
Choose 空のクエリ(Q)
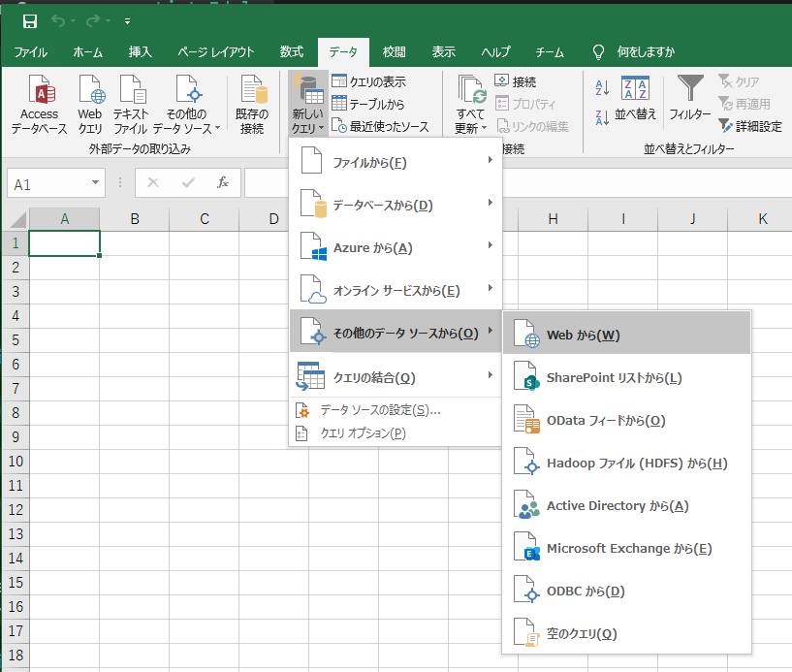627,632
